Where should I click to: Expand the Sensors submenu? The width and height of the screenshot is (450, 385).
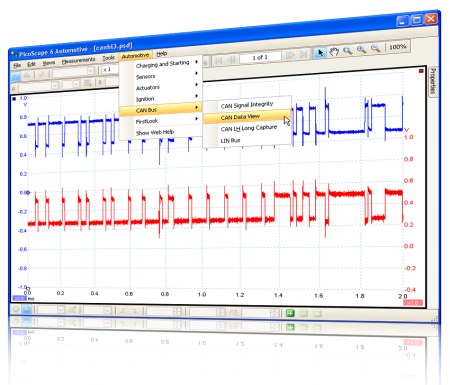(161, 75)
